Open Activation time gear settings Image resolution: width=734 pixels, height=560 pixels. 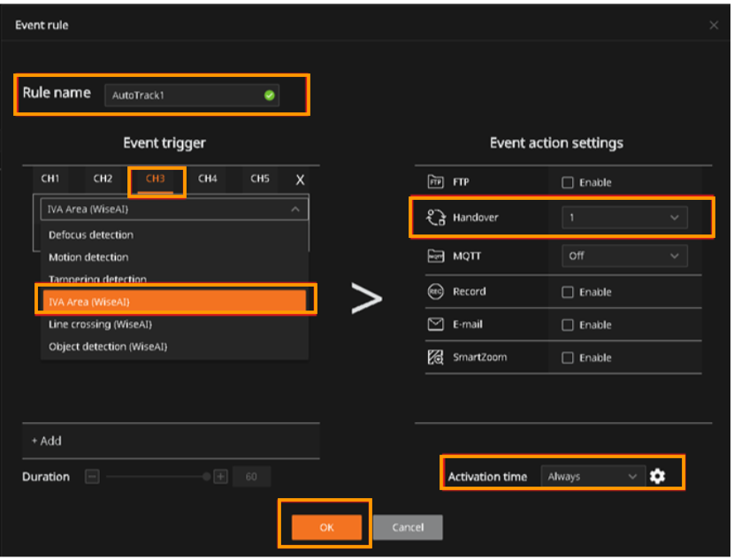tap(657, 476)
